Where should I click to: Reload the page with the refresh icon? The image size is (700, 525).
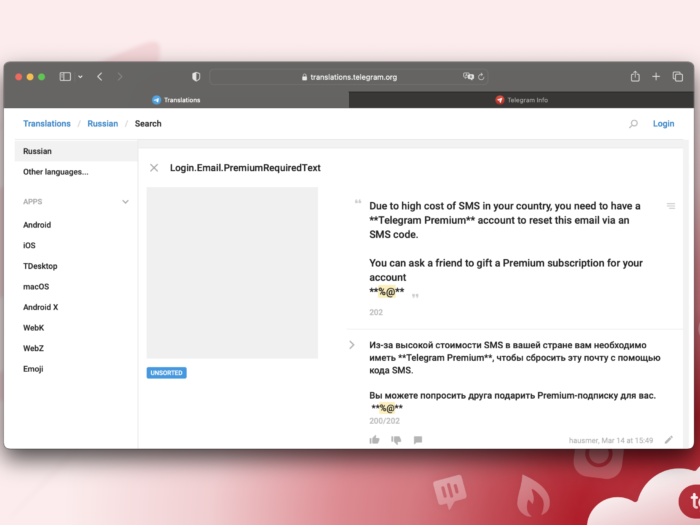coord(481,77)
